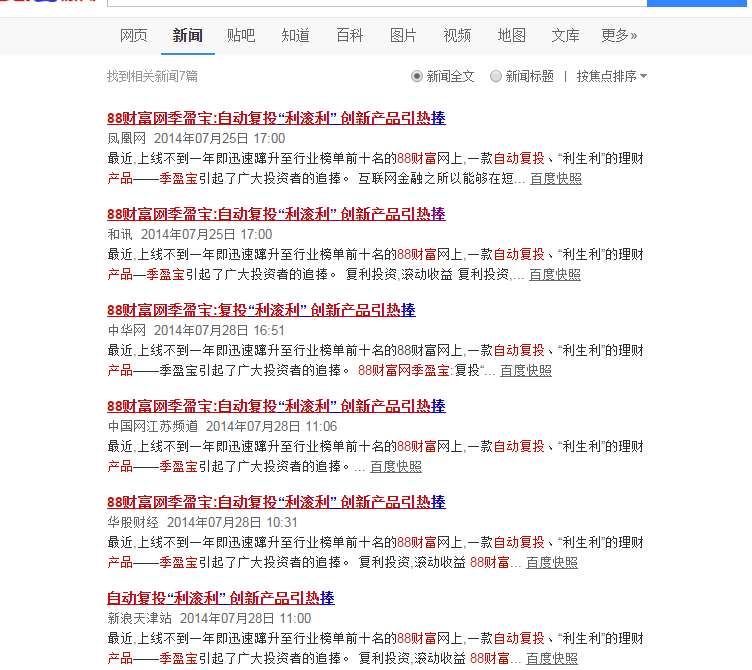Go to the 知道 tab
752x670 pixels.
coord(295,35)
